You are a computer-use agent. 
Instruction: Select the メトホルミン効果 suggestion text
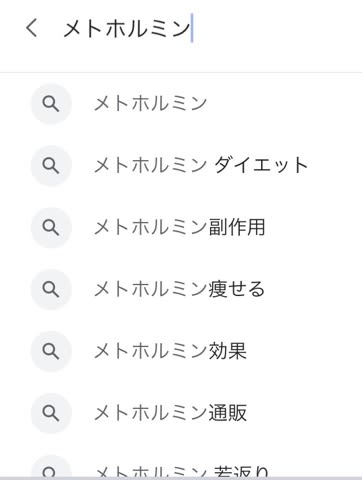pos(170,351)
